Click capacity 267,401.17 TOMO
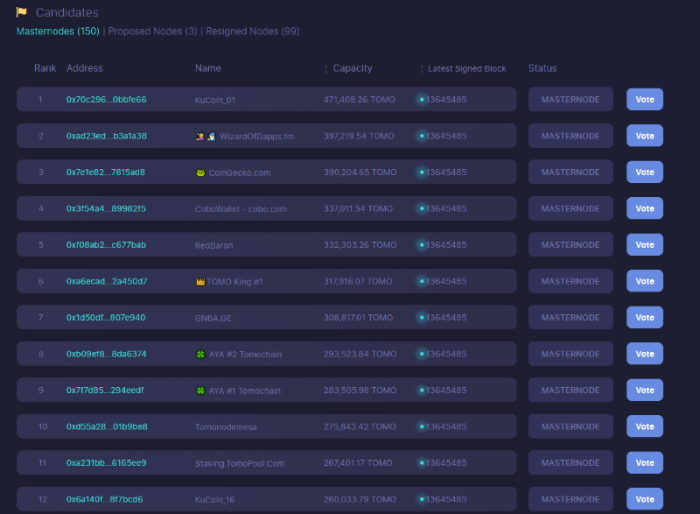 (x=358, y=463)
